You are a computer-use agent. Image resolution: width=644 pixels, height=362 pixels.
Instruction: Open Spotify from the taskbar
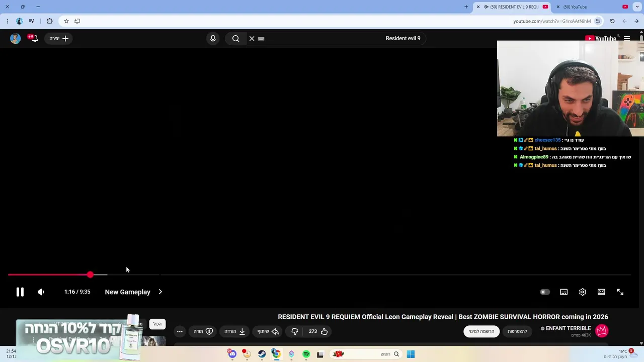pyautogui.click(x=306, y=354)
